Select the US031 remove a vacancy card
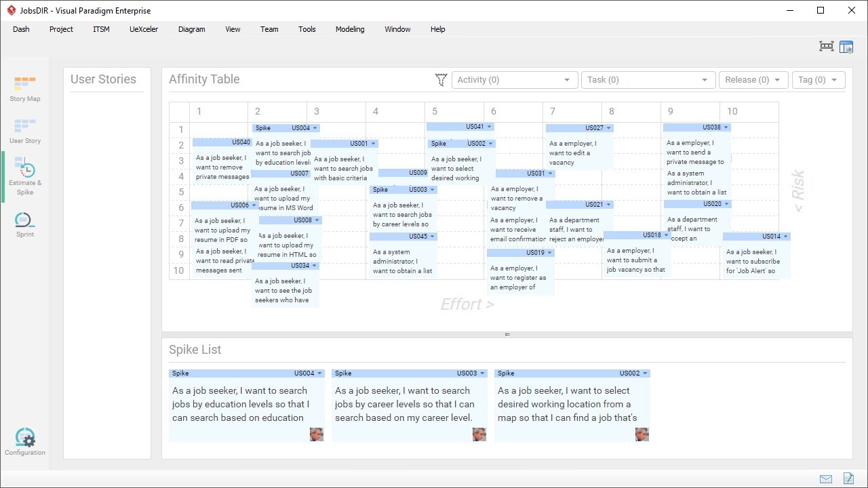Screen dimensions: 868x488 521,192
